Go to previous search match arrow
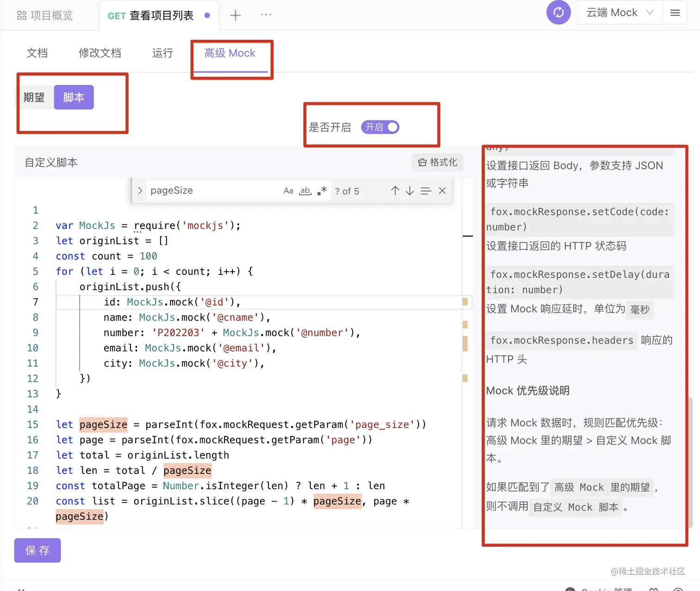The height and width of the screenshot is (591, 700). click(395, 191)
